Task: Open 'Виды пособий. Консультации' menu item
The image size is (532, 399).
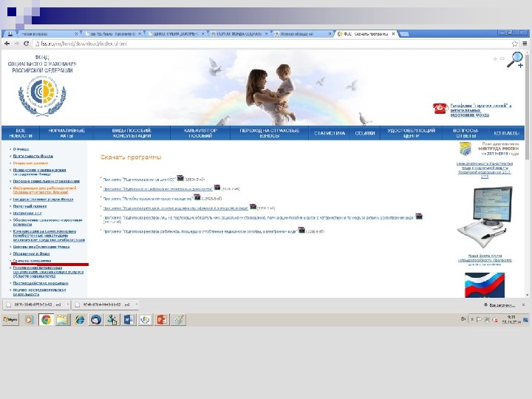Action: pyautogui.click(x=132, y=133)
